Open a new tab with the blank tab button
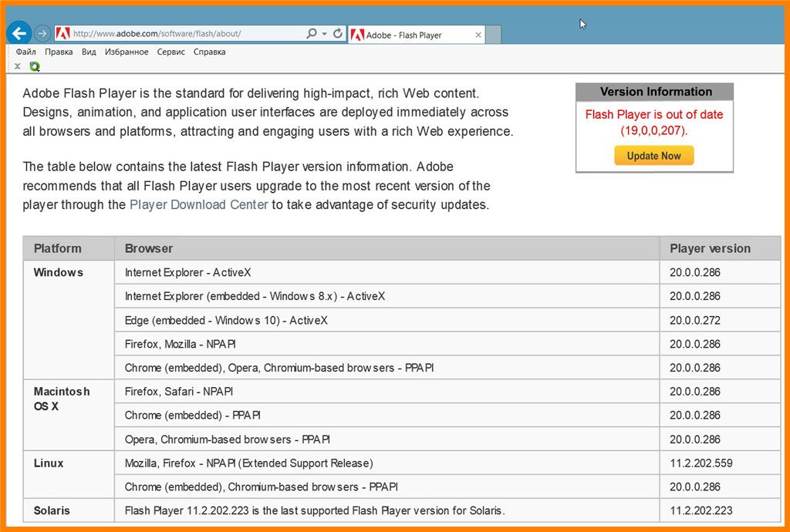 click(x=494, y=35)
